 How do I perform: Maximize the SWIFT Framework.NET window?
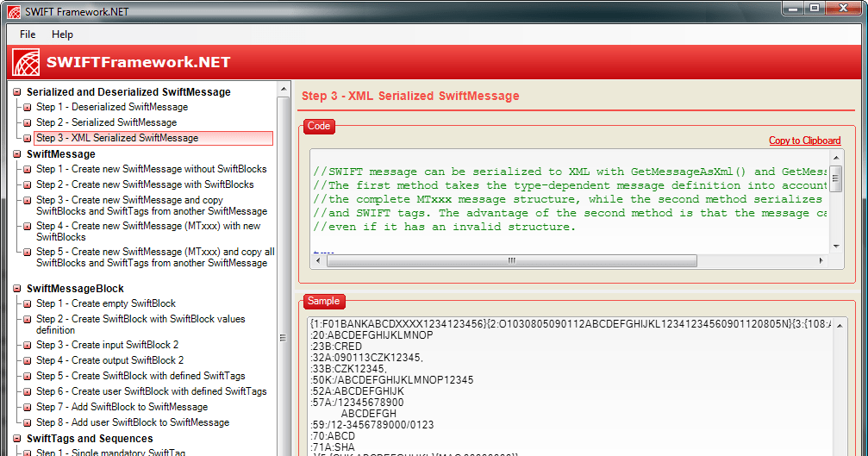815,8
